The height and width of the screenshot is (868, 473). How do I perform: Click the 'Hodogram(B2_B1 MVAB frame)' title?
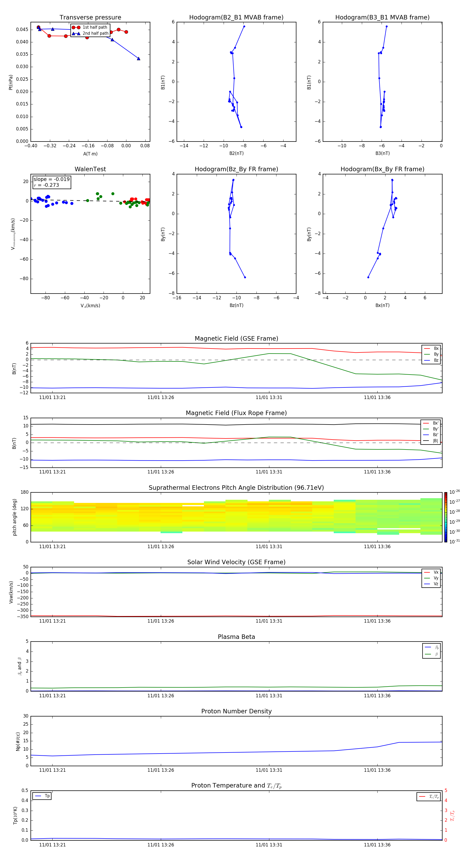pyautogui.click(x=236, y=18)
